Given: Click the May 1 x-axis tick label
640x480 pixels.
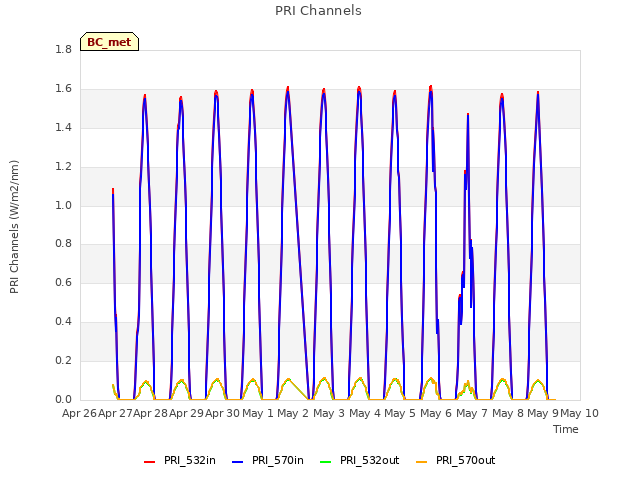Looking at the screenshot, I should [258, 413].
